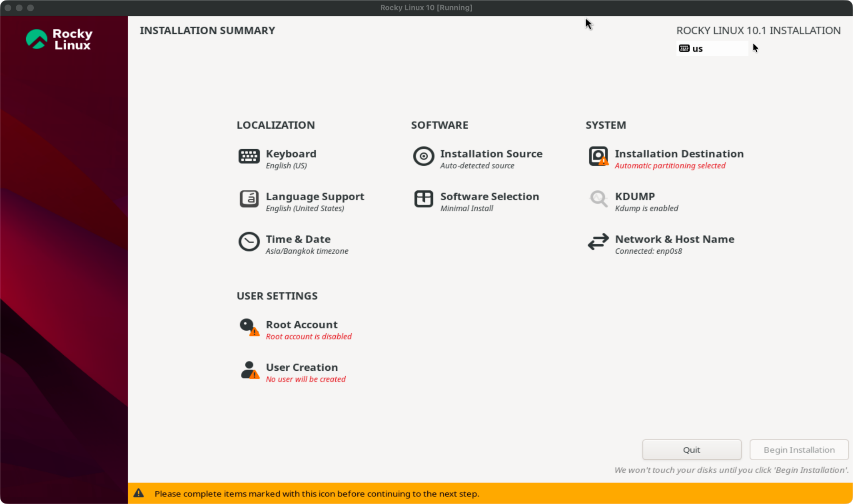853x504 pixels.
Task: Click the keyboard icon in the us layout indicator
Action: point(684,48)
